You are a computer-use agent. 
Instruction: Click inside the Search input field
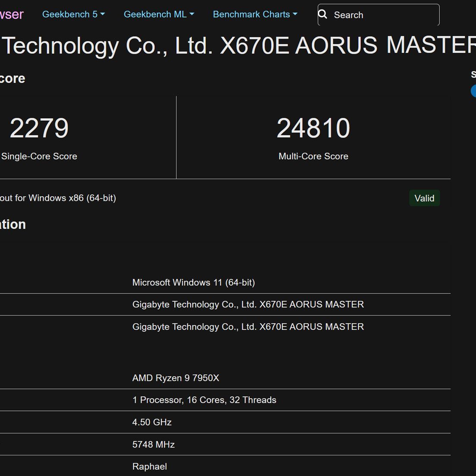(x=379, y=15)
